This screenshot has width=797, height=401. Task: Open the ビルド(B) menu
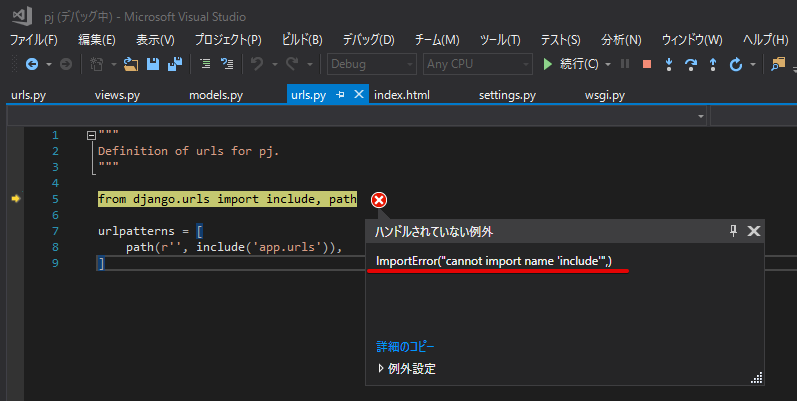pyautogui.click(x=302, y=40)
